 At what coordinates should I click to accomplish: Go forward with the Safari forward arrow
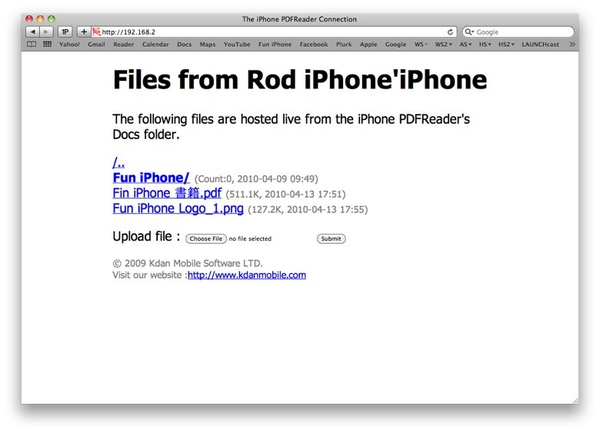point(46,32)
